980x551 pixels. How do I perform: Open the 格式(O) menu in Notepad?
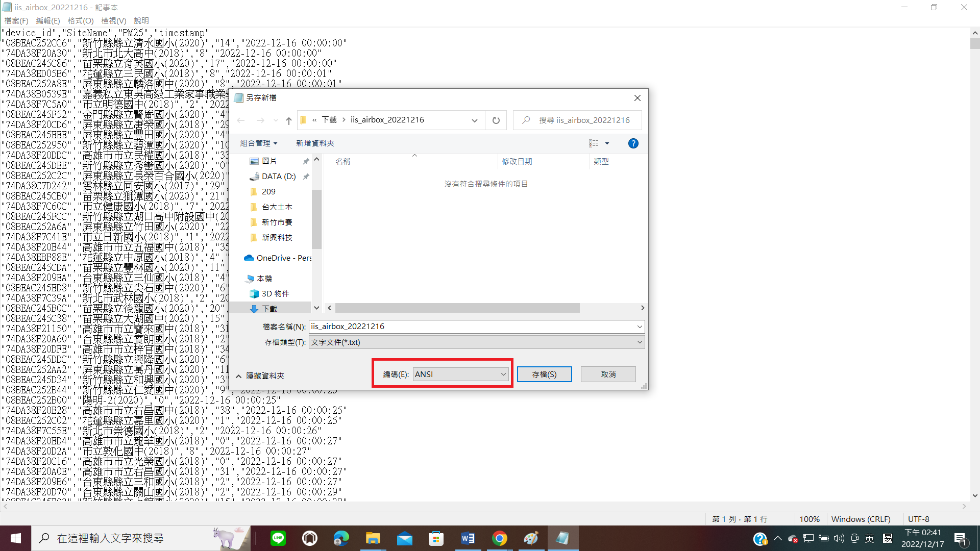81,21
